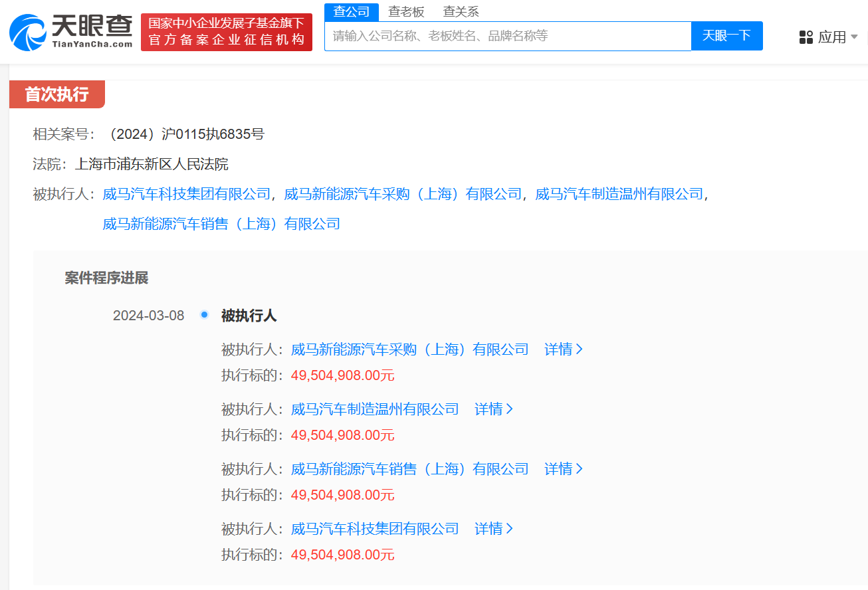The image size is (868, 590).
Task: Switch to the 查关系 tab
Action: pyautogui.click(x=461, y=12)
